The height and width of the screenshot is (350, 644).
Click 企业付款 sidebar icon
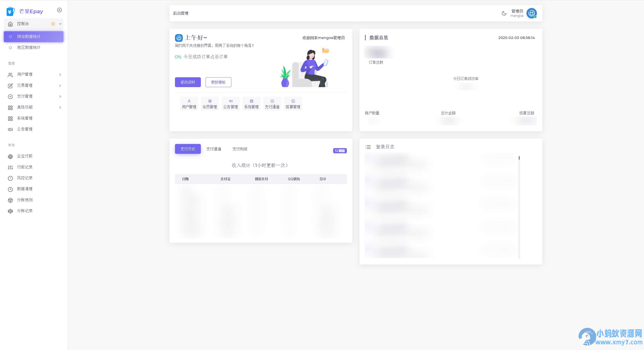coord(10,156)
